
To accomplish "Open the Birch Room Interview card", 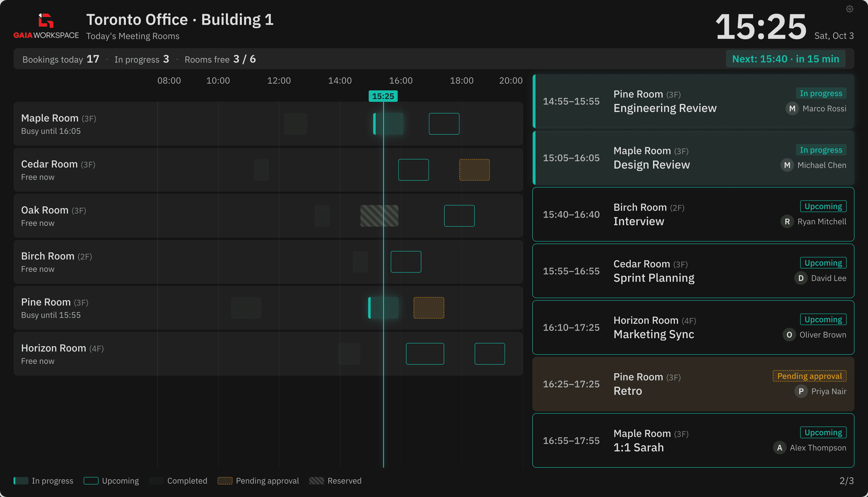I will tap(693, 214).
